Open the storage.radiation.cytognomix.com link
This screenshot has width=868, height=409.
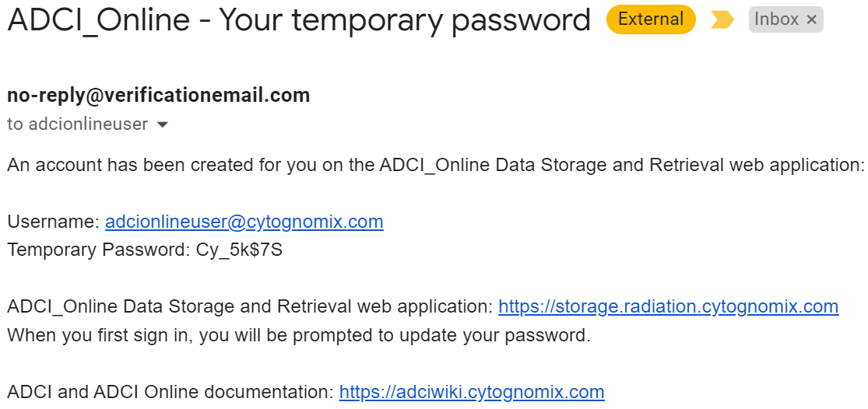click(669, 306)
